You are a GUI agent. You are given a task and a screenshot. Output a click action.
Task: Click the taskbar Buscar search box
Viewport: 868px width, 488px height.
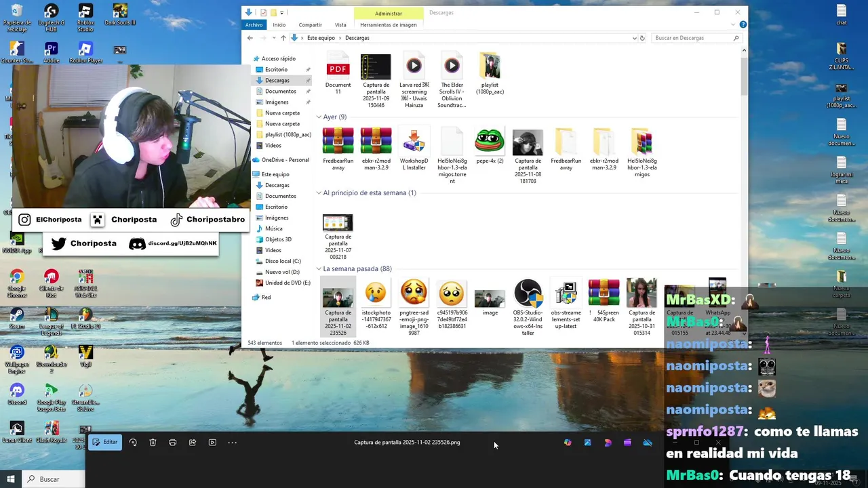pyautogui.click(x=53, y=479)
